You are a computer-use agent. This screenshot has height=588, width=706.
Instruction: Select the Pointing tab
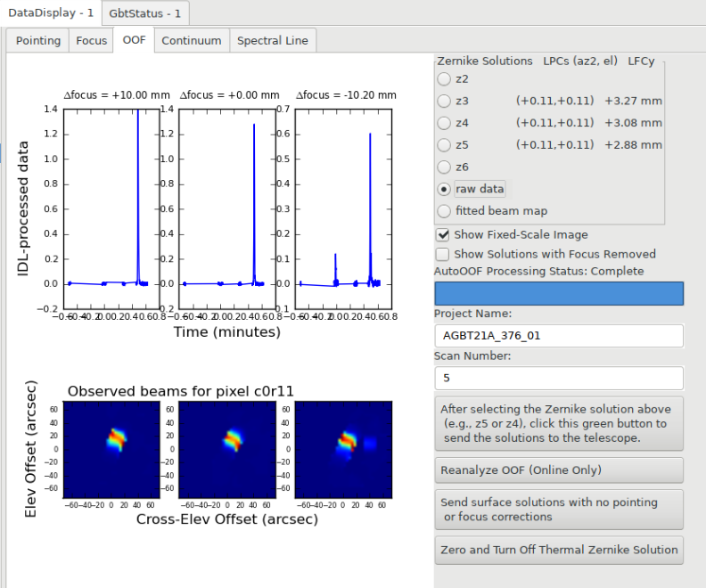pos(37,40)
